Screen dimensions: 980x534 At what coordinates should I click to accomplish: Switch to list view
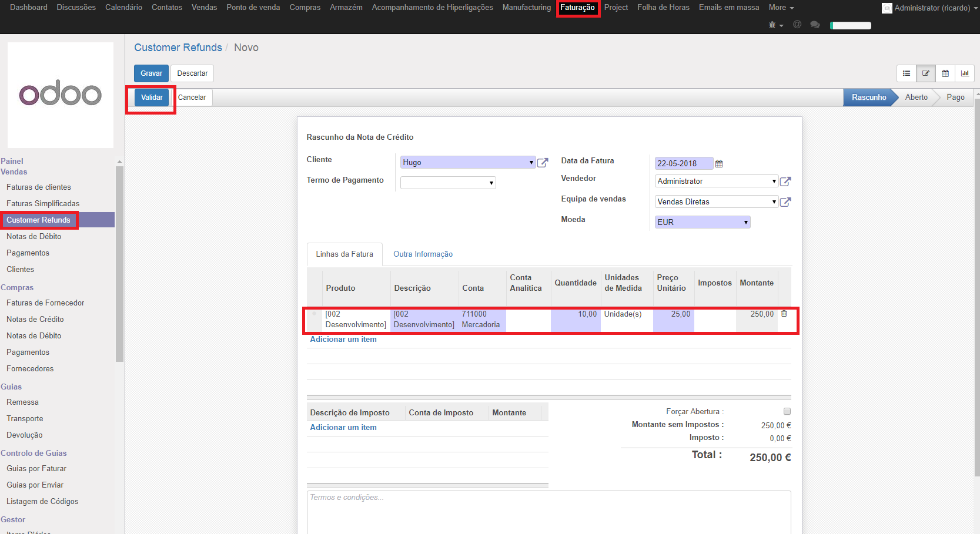907,73
